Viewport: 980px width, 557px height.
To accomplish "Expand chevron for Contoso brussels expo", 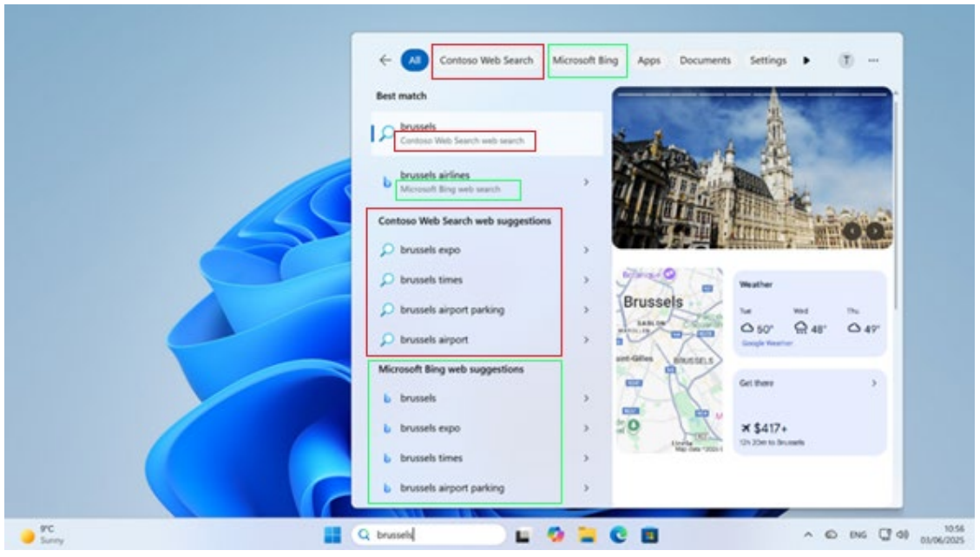I will click(586, 250).
